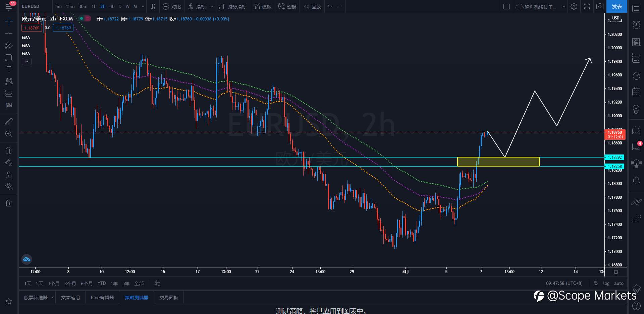Remove drawings with trash icon
The image size is (644, 314).
point(9,203)
